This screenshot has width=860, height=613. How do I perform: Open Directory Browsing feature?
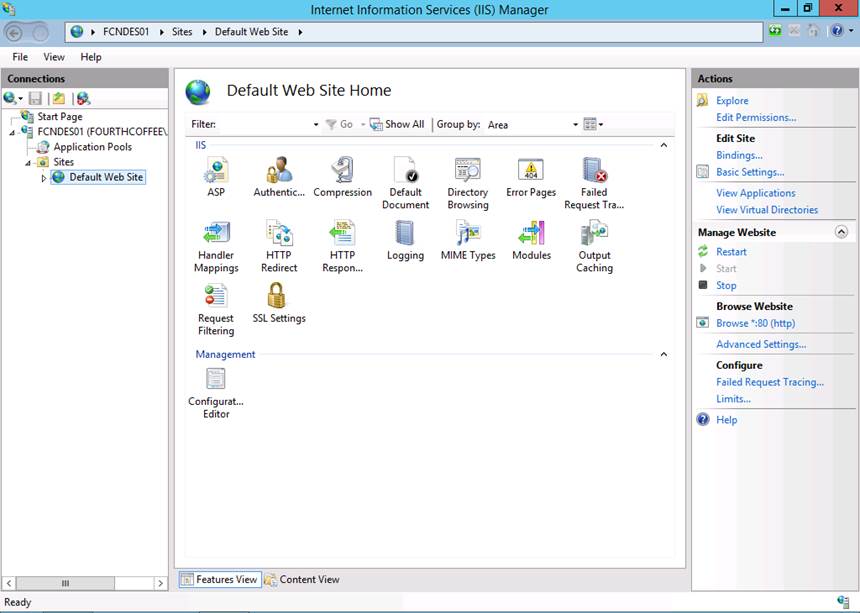[x=467, y=172]
